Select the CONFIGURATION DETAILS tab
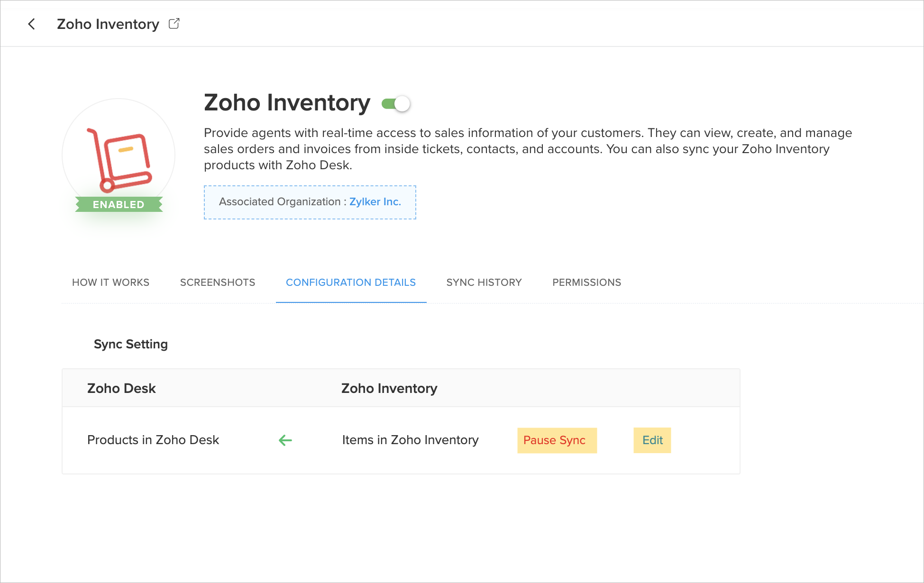 351,282
